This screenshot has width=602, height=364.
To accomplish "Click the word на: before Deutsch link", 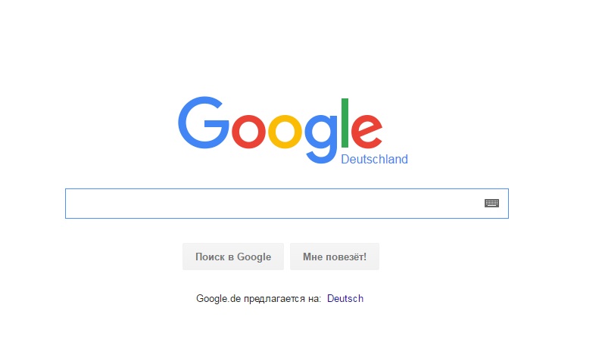I will click(x=314, y=299).
